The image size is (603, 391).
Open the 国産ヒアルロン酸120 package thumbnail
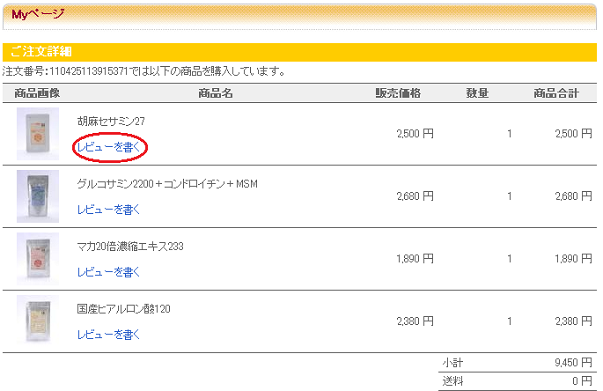(38, 320)
